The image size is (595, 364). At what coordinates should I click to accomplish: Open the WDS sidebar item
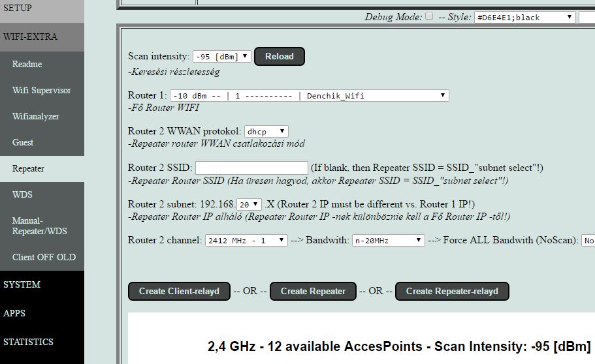pos(42,194)
